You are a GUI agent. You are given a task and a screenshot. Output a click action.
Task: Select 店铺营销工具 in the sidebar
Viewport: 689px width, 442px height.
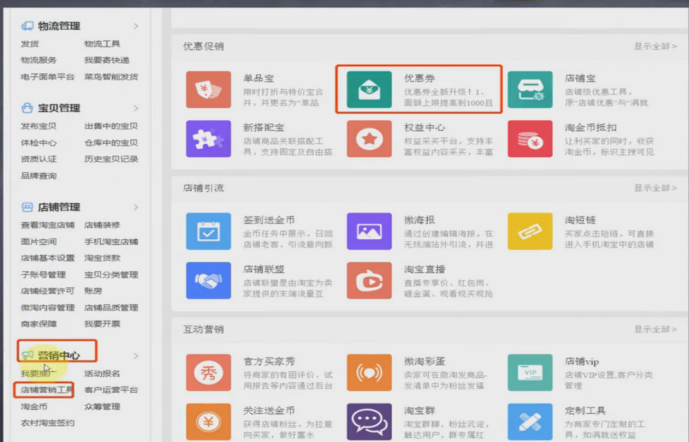(47, 389)
